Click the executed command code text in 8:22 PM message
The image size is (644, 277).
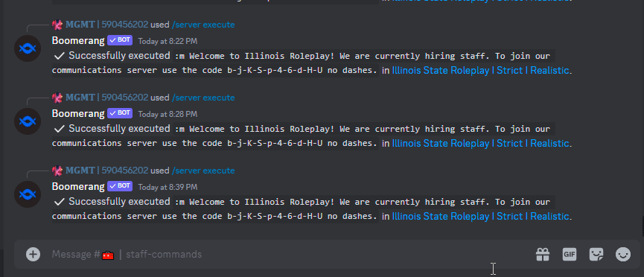coord(304,63)
